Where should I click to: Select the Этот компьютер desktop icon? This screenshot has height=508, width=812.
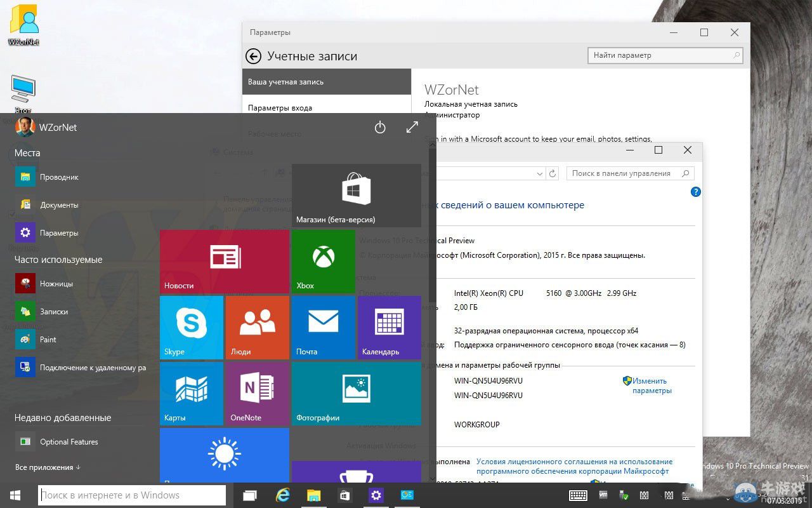(x=23, y=95)
